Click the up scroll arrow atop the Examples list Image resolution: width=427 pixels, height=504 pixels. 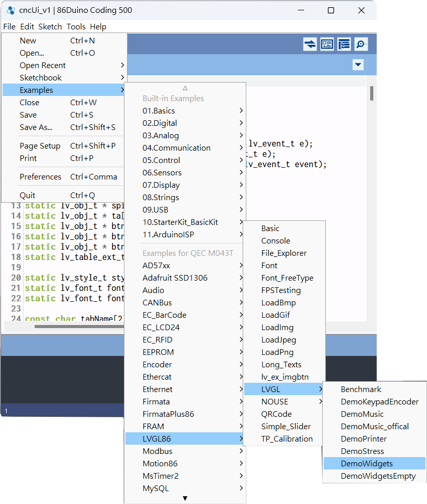tap(185, 88)
